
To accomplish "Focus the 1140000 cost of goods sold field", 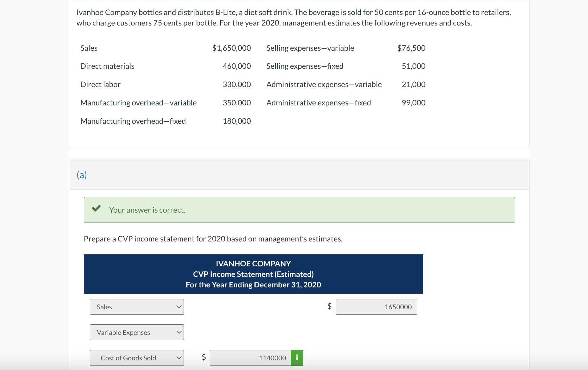I will (x=250, y=358).
